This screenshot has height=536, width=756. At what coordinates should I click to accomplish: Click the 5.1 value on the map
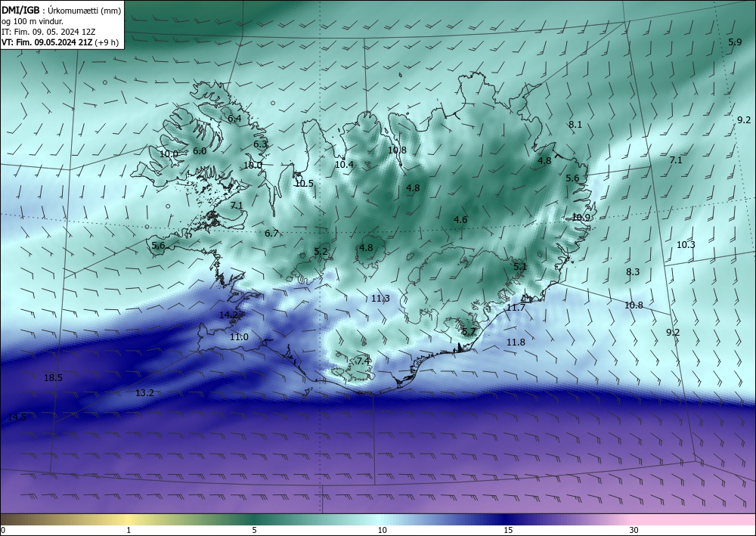click(520, 267)
